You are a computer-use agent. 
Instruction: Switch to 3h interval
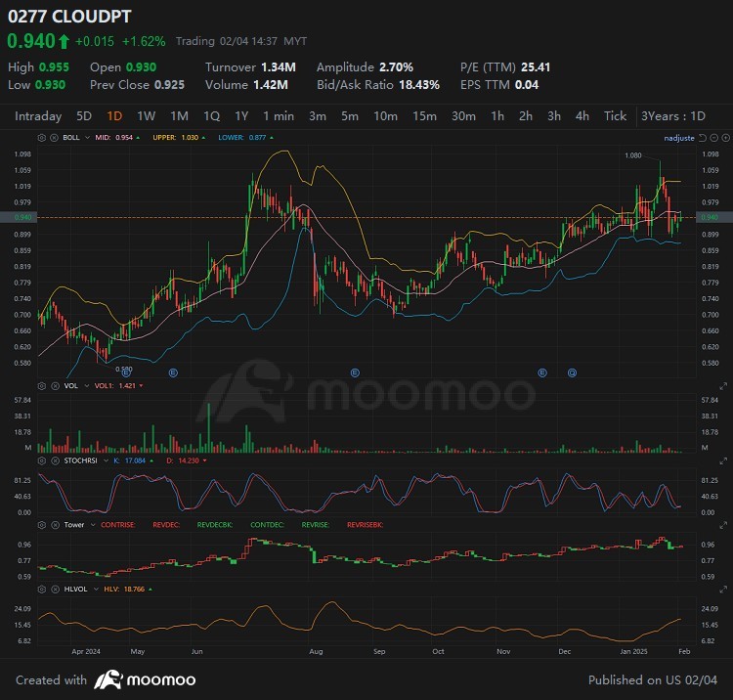pos(554,116)
